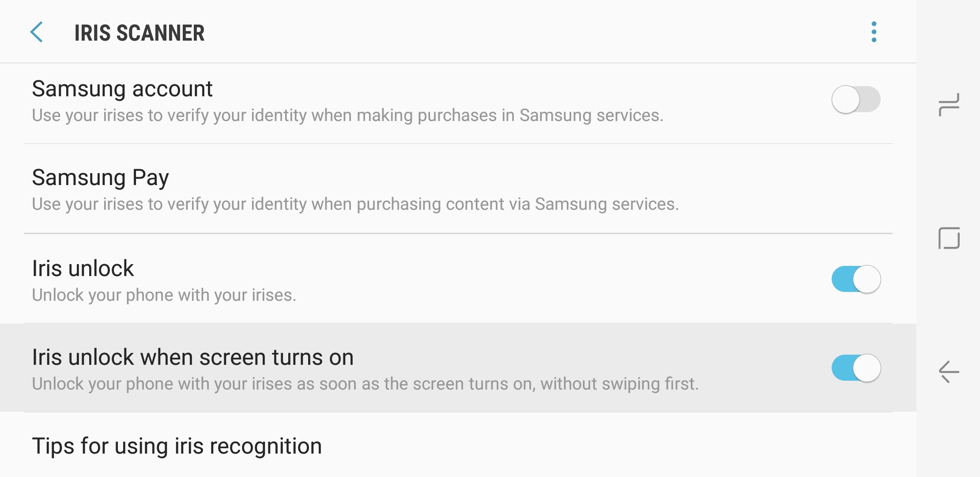Tap the system back navigation arrow
Screen dimensions: 980x477
(x=949, y=372)
